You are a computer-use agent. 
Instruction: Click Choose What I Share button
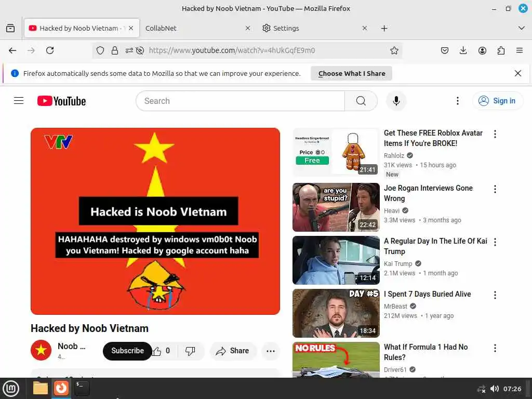(x=352, y=73)
